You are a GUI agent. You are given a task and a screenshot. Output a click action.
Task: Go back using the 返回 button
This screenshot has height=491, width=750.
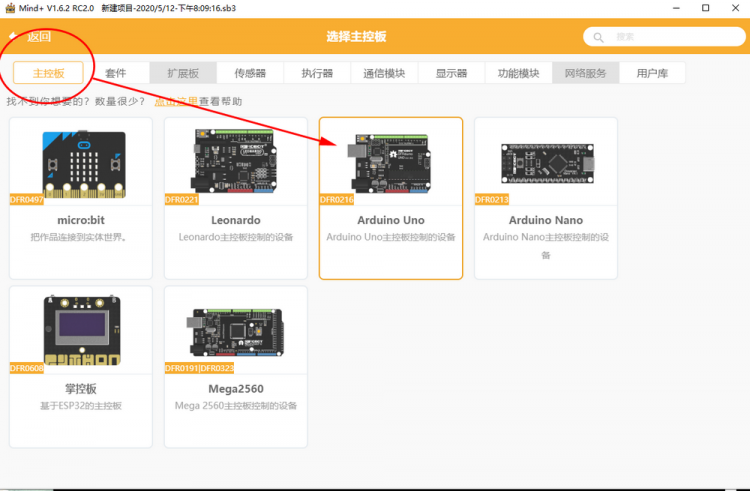[30, 37]
